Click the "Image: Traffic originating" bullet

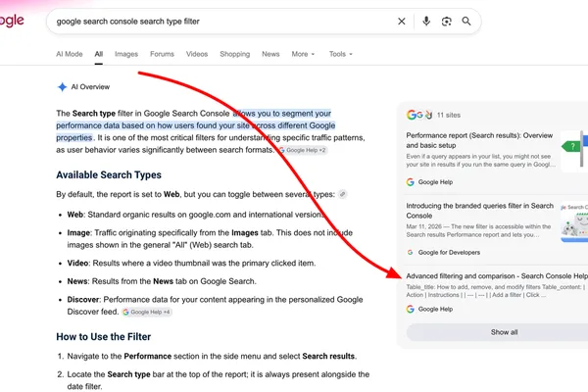click(x=210, y=239)
